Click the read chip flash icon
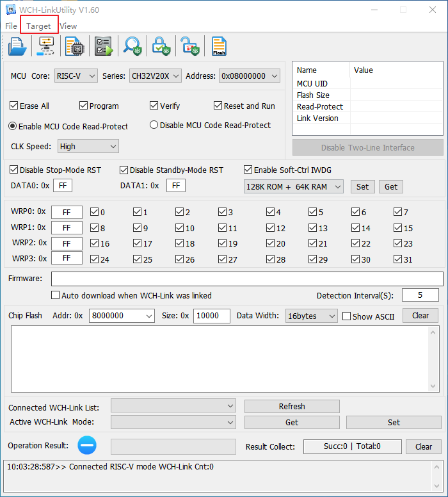Image resolution: width=448 pixels, height=497 pixels. (x=75, y=47)
